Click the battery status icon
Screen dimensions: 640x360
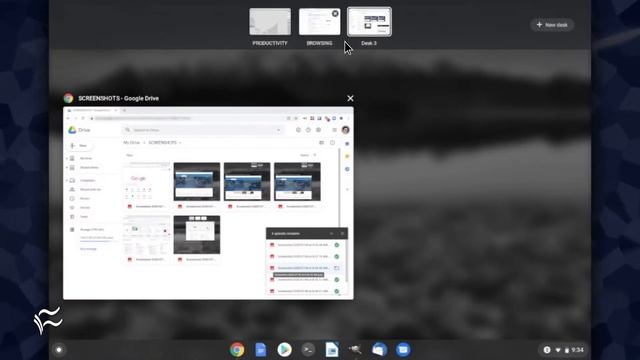point(567,350)
